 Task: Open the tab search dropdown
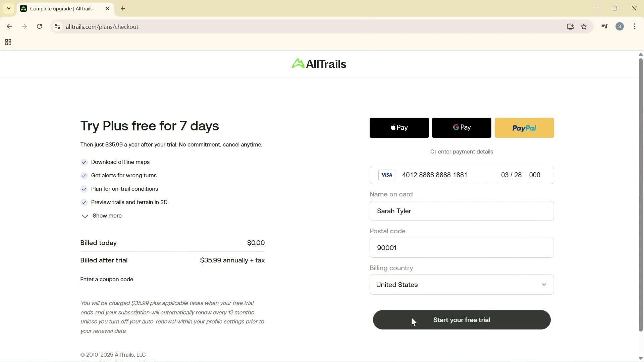(8, 8)
